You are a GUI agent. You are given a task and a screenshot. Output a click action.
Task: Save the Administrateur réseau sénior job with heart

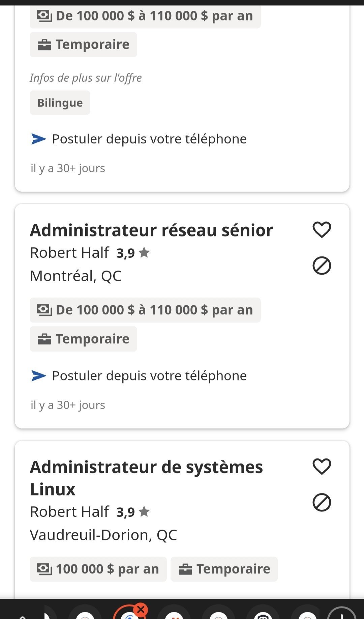point(322,230)
